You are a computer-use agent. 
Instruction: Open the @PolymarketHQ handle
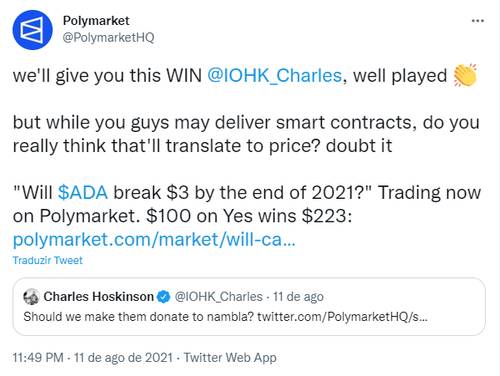click(x=108, y=37)
